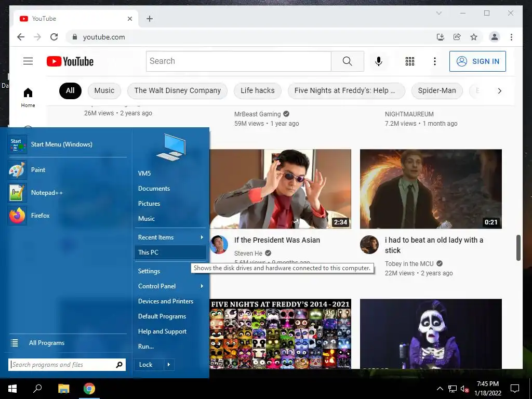This screenshot has width=532, height=399.
Task: Click the Five Nights at Freddy's 2014-2021 thumbnail
Action: click(280, 334)
